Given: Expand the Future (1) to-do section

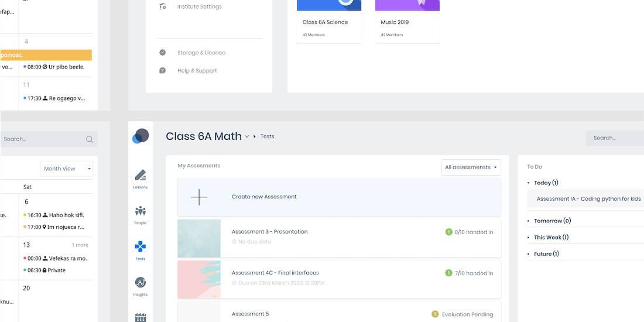Looking at the screenshot, I should click(529, 254).
